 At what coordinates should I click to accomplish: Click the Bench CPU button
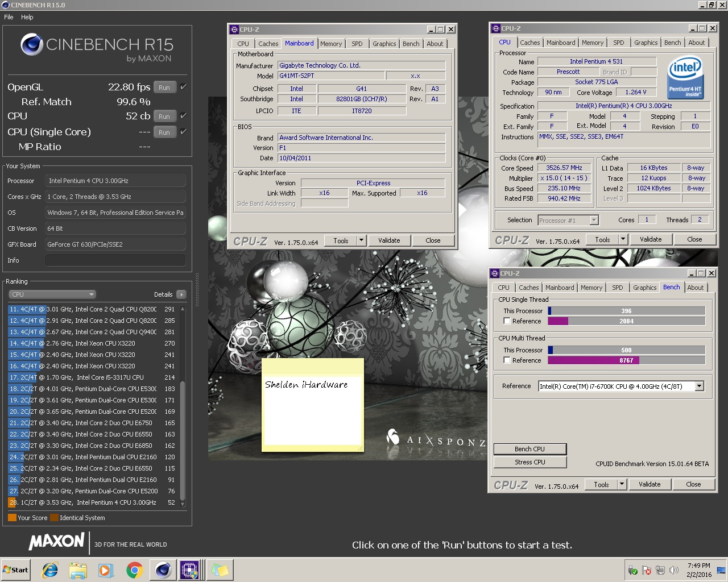point(530,449)
